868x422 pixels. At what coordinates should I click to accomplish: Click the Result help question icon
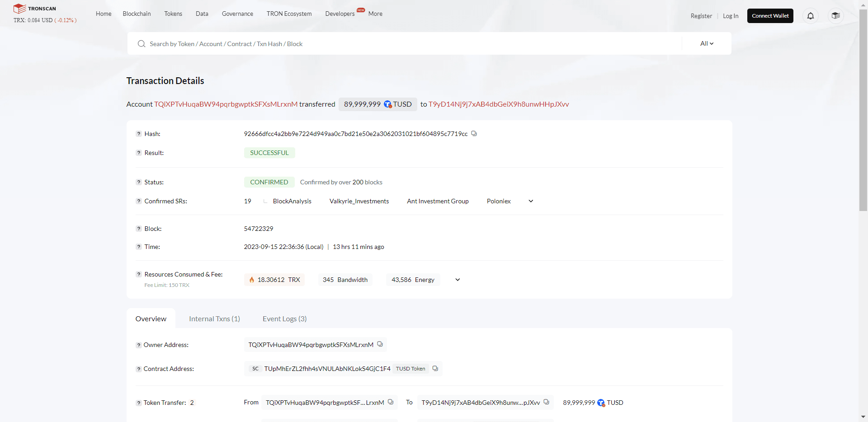tap(139, 153)
